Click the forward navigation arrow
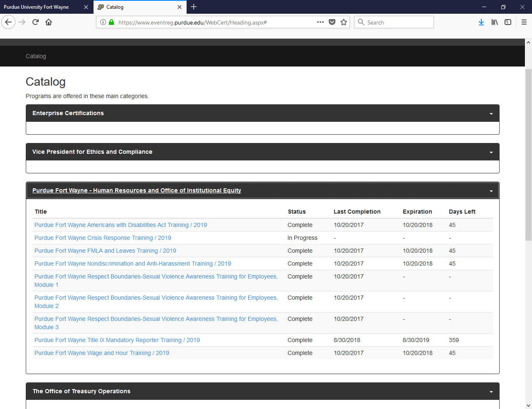 pos(22,22)
